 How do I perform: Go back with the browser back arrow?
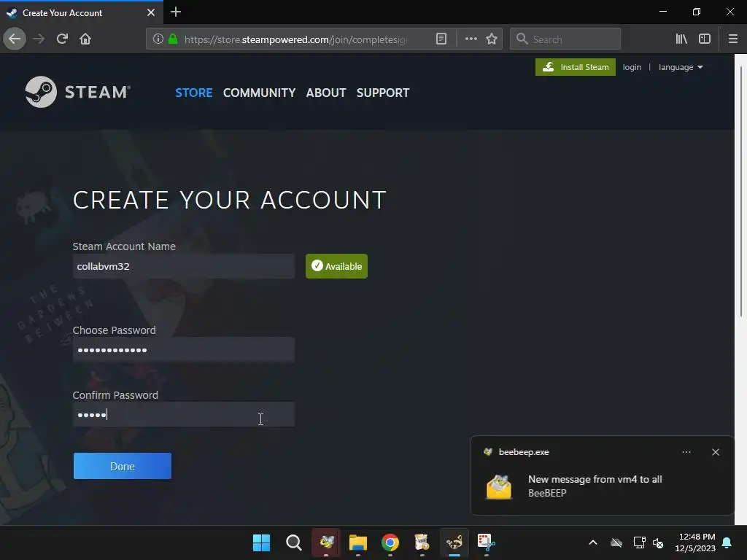coord(15,39)
